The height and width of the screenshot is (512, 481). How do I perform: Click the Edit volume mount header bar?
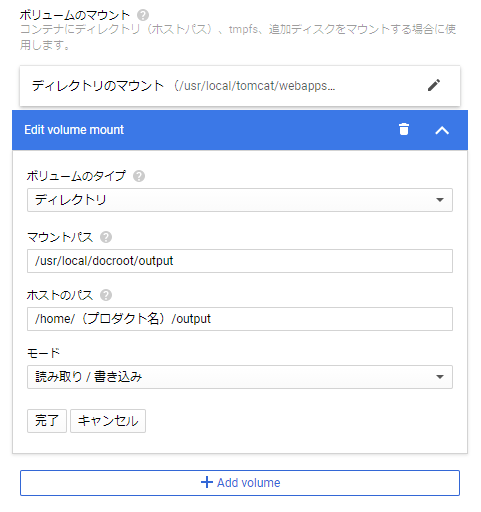click(240, 130)
